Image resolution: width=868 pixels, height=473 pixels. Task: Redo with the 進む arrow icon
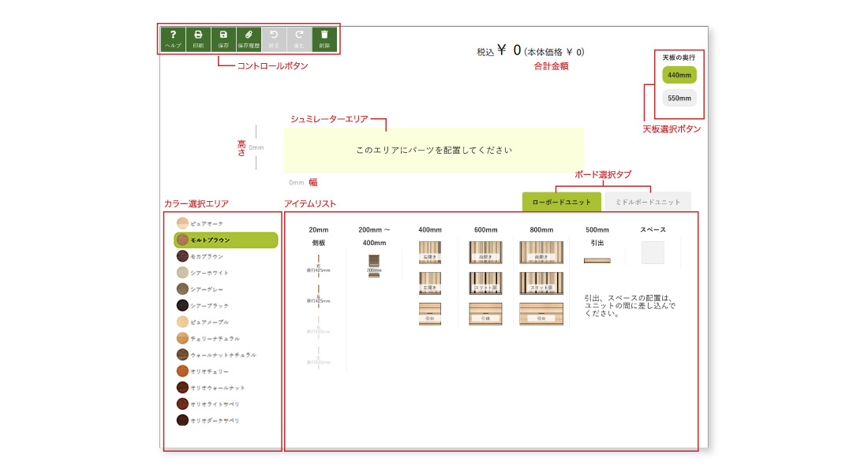point(299,39)
